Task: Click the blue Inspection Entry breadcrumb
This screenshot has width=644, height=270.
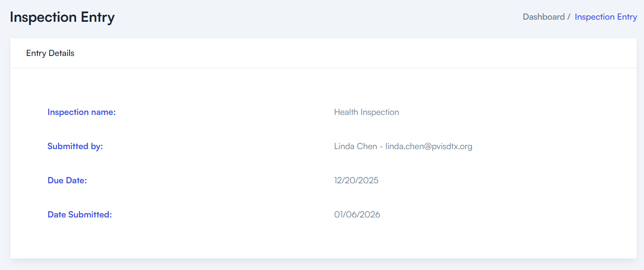Action: (606, 17)
